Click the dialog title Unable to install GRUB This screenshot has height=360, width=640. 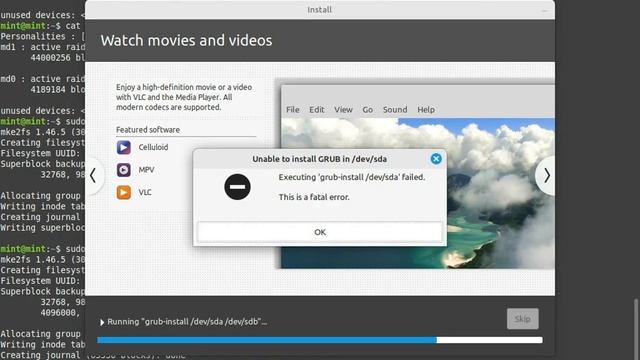319,159
